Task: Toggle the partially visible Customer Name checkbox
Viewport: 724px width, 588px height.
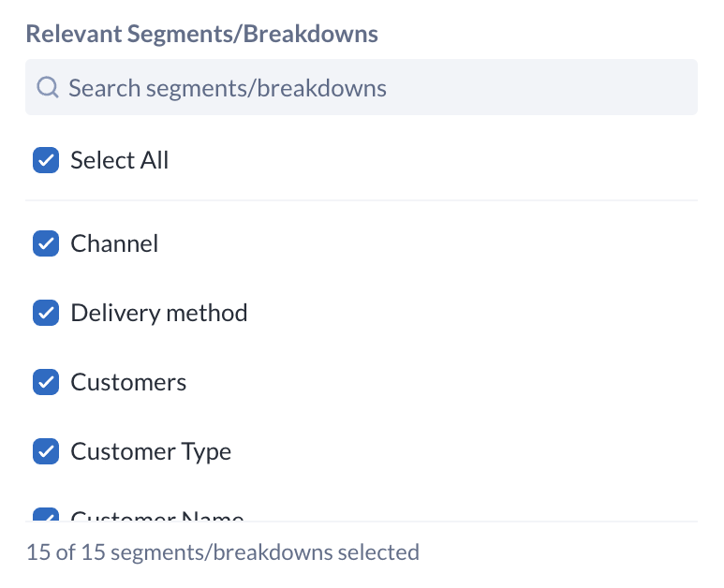Action: coord(46,515)
